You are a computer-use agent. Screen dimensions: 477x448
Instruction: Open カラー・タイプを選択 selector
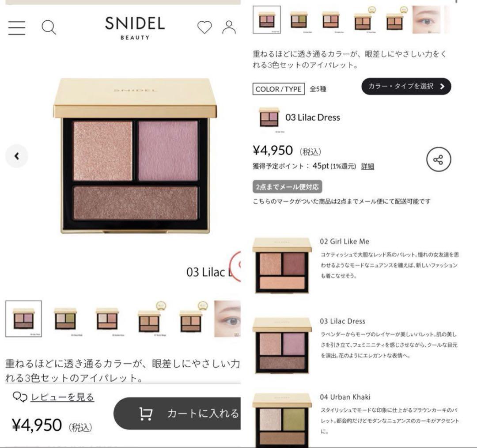pyautogui.click(x=406, y=87)
